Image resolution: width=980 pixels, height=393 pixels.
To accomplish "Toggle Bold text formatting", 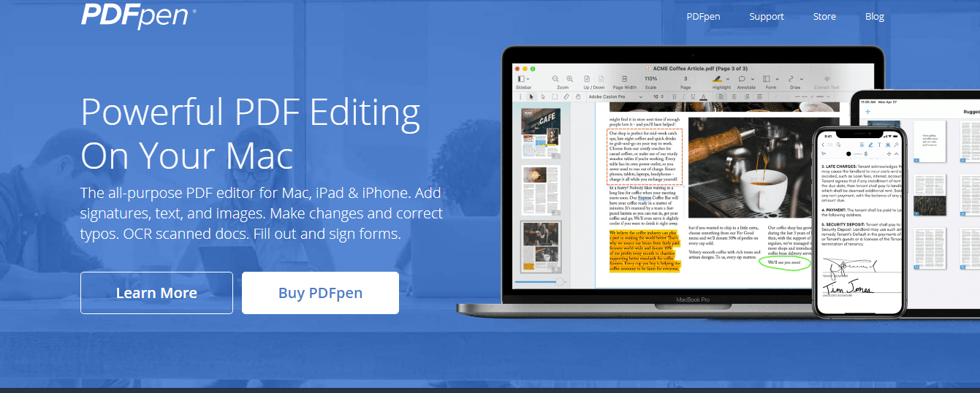I will coord(675,96).
